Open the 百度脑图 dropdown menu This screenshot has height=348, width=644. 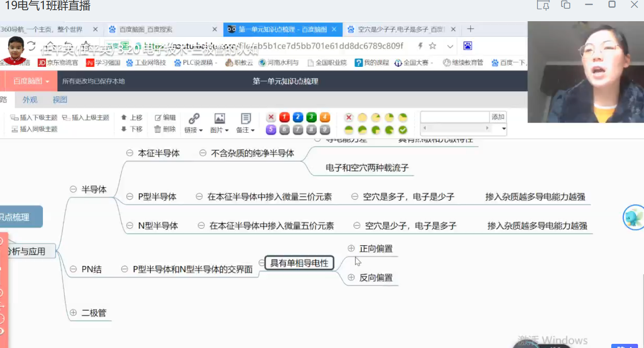pyautogui.click(x=31, y=81)
